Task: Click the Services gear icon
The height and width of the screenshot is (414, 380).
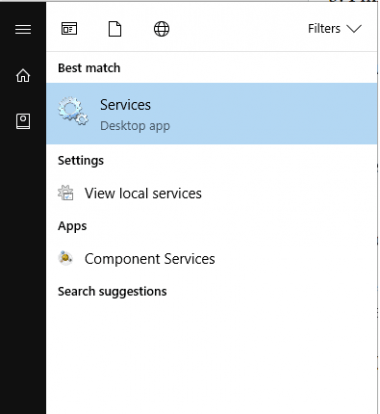Action: (x=73, y=111)
